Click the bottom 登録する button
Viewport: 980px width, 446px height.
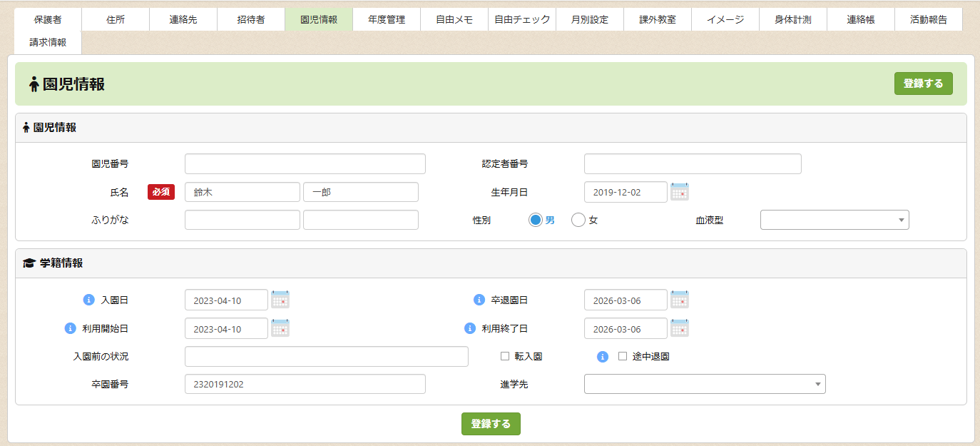[491, 424]
